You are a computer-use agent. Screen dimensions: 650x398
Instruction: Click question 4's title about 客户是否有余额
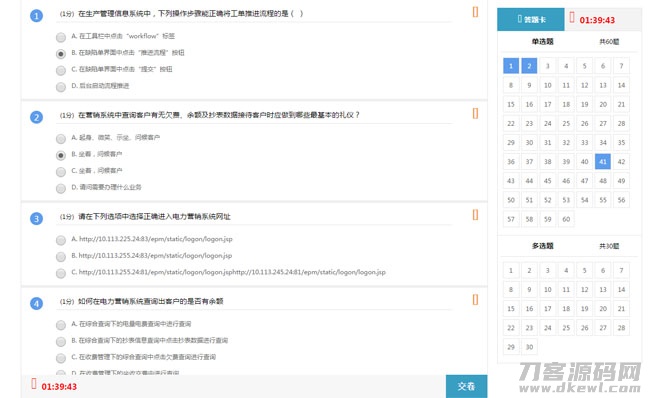[x=150, y=301]
